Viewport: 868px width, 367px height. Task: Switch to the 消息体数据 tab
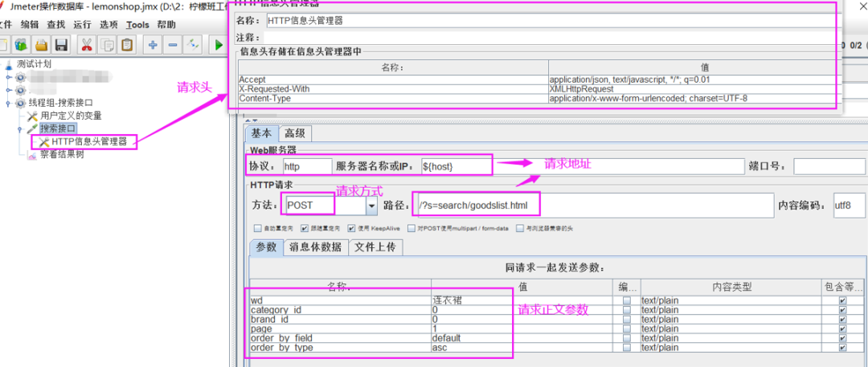point(316,247)
